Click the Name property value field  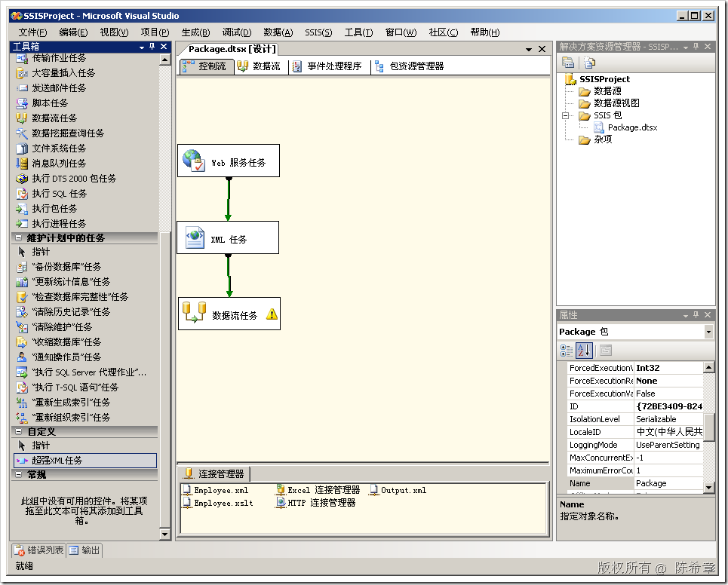click(668, 483)
